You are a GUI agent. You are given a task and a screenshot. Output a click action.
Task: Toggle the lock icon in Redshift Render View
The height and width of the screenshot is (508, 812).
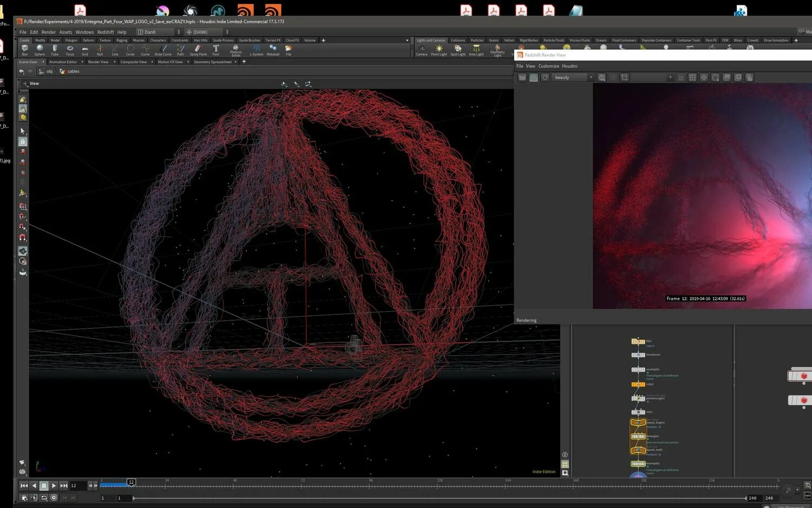point(681,77)
